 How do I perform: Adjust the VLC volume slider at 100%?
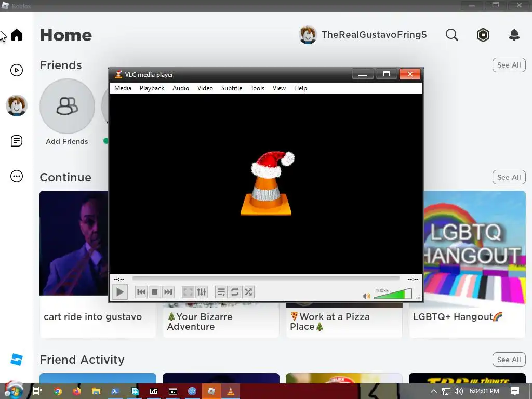(393, 294)
